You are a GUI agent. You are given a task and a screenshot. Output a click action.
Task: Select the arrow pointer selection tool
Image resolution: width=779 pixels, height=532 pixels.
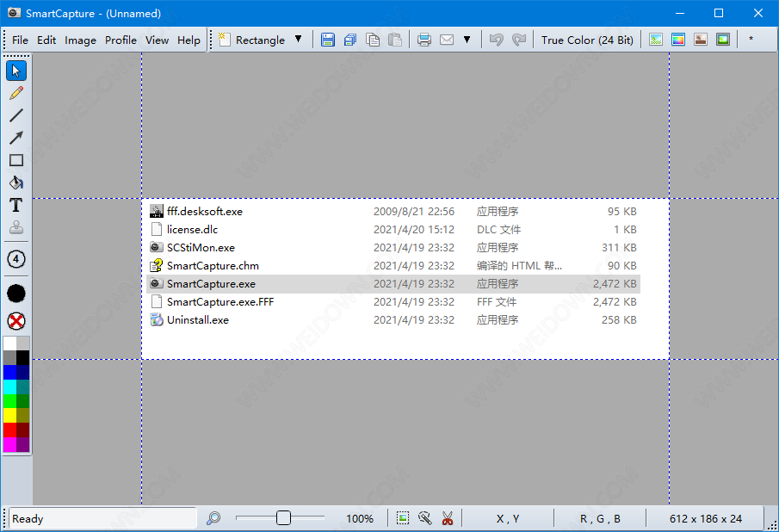tap(16, 71)
